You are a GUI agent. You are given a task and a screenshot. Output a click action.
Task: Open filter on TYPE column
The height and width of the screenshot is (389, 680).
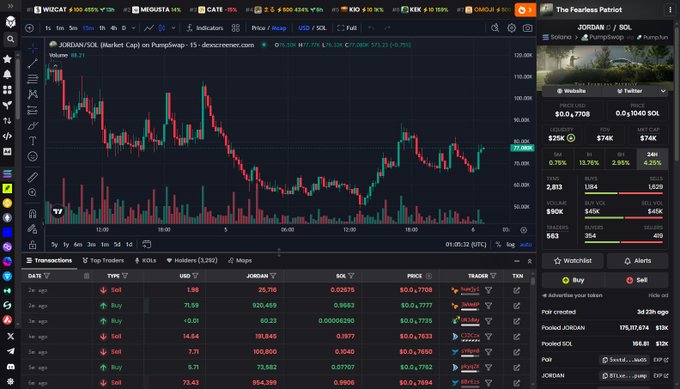tap(125, 276)
